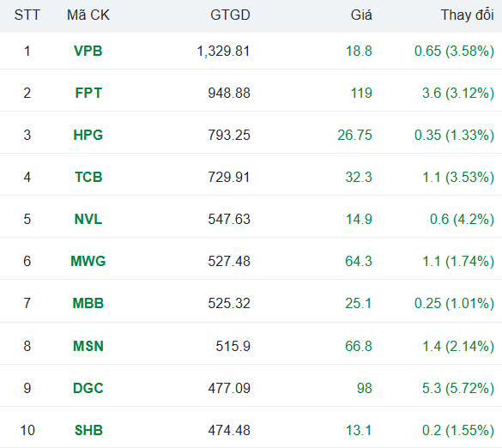
Task: Open the DGC stock ticker link
Action: point(88,388)
